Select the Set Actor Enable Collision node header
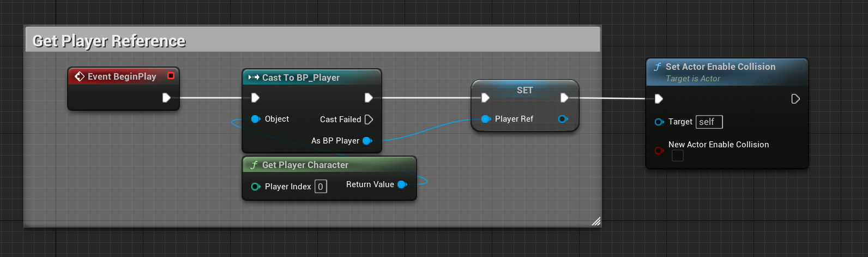This screenshot has width=868, height=257. click(x=727, y=72)
